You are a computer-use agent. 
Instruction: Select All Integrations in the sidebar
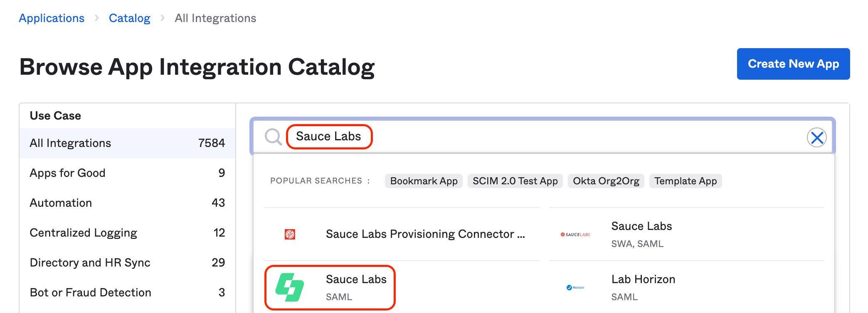tap(70, 143)
